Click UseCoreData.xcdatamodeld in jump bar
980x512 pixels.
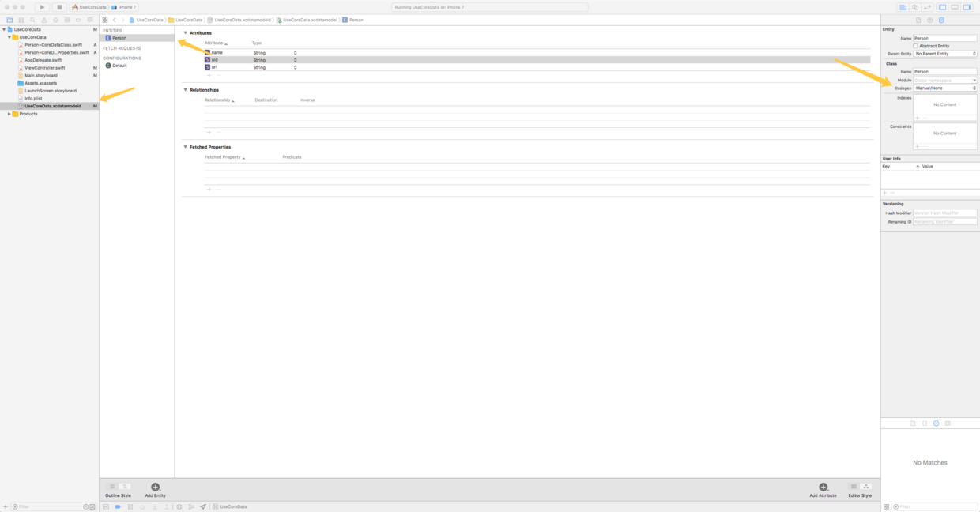pyautogui.click(x=239, y=20)
